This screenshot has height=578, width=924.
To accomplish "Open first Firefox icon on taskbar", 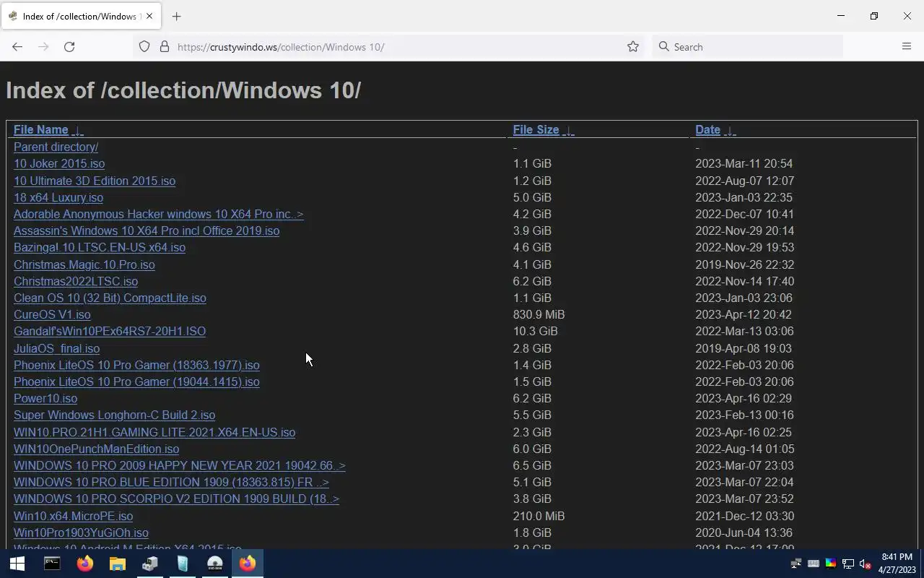I will point(85,564).
